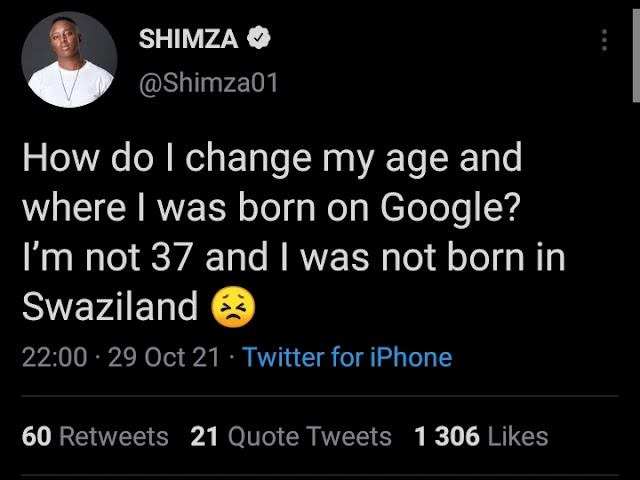
Task: Show the 1 306 Likes list
Action: (x=481, y=436)
